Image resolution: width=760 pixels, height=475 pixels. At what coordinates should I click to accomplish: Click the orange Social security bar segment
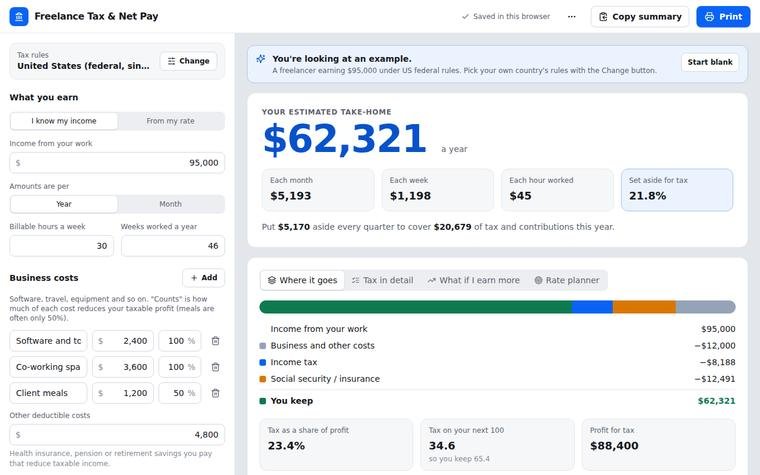(x=645, y=307)
